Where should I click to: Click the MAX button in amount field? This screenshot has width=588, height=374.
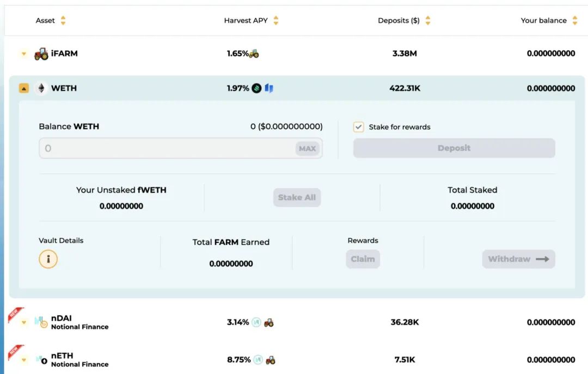(307, 149)
